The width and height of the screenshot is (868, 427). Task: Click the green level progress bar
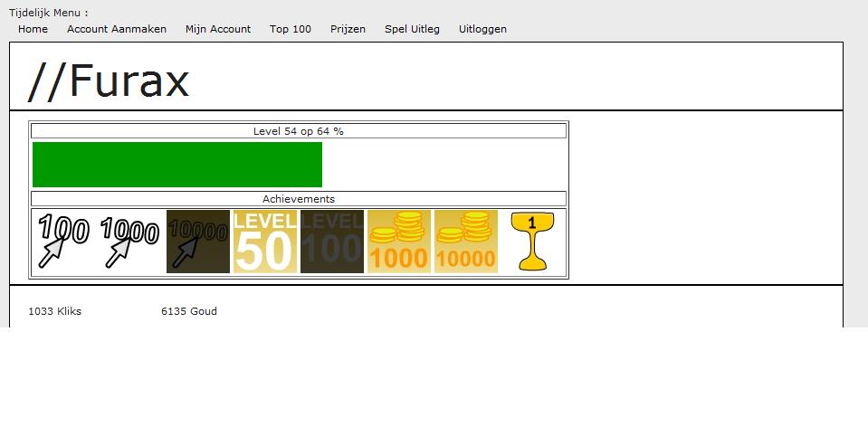click(177, 165)
